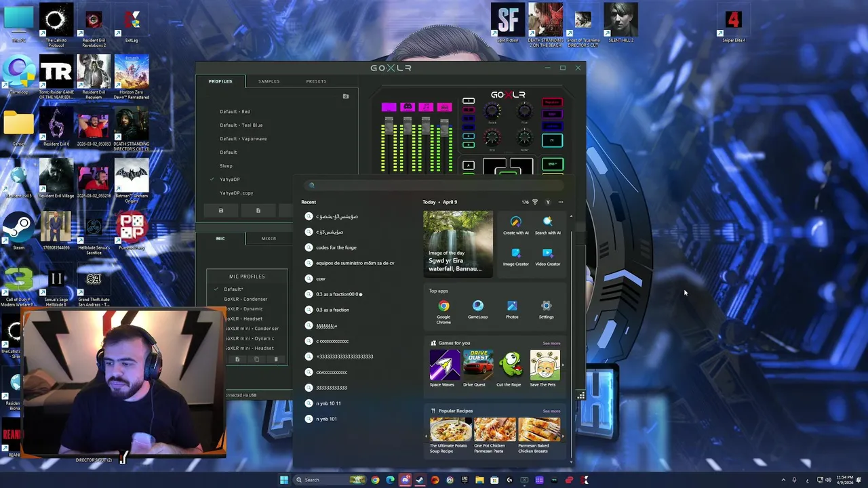This screenshot has height=488, width=868.
Task: Switch to the Samples tab in GoXLR
Action: click(269, 81)
